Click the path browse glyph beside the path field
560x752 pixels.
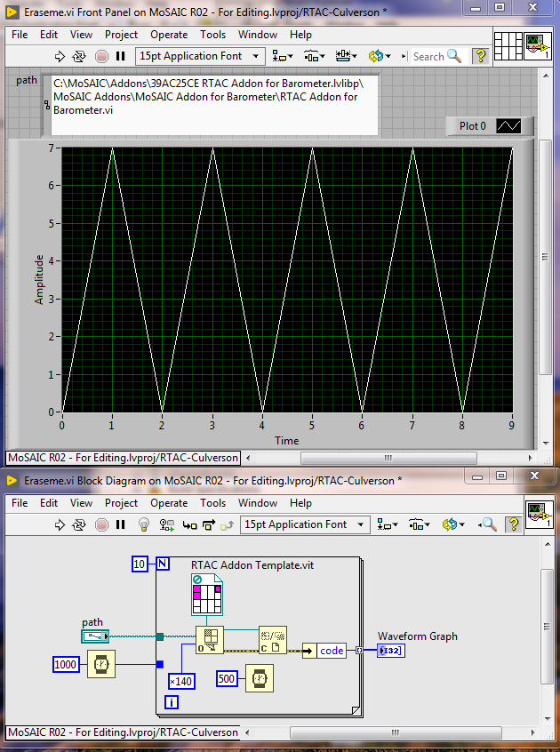[x=47, y=104]
